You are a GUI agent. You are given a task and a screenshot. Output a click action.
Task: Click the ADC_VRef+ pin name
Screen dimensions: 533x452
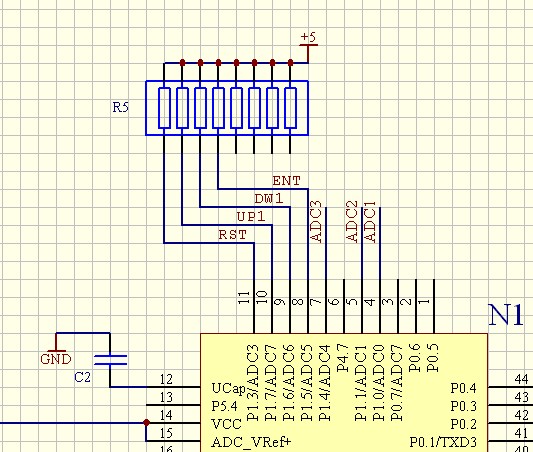click(x=251, y=442)
